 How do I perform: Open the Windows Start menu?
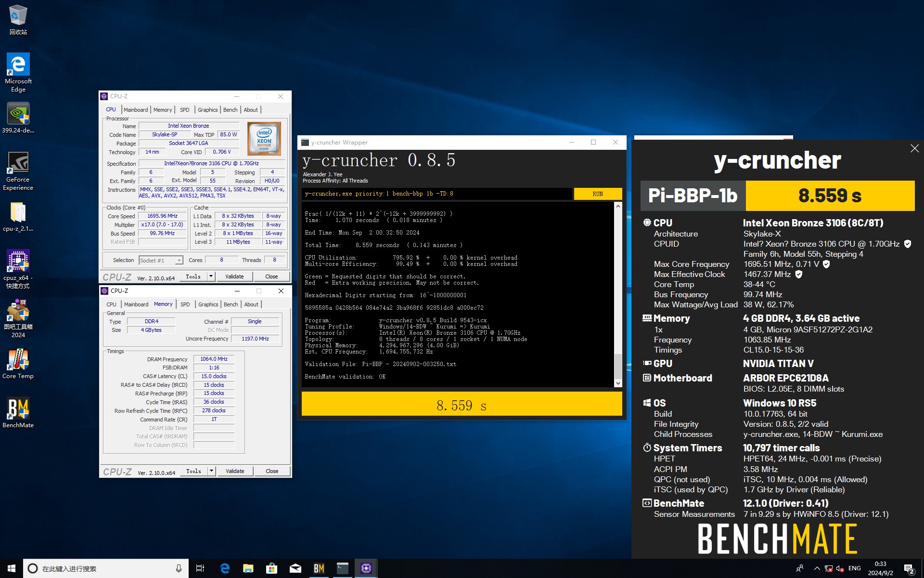coord(12,568)
